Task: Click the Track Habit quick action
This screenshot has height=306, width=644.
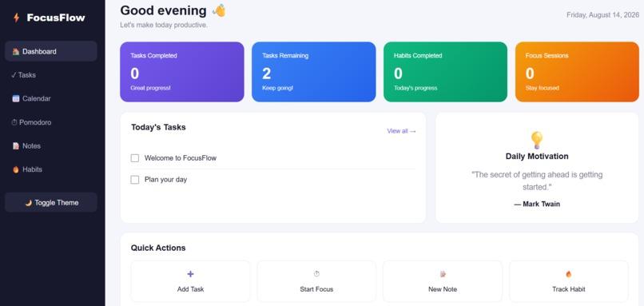Action: pyautogui.click(x=568, y=281)
